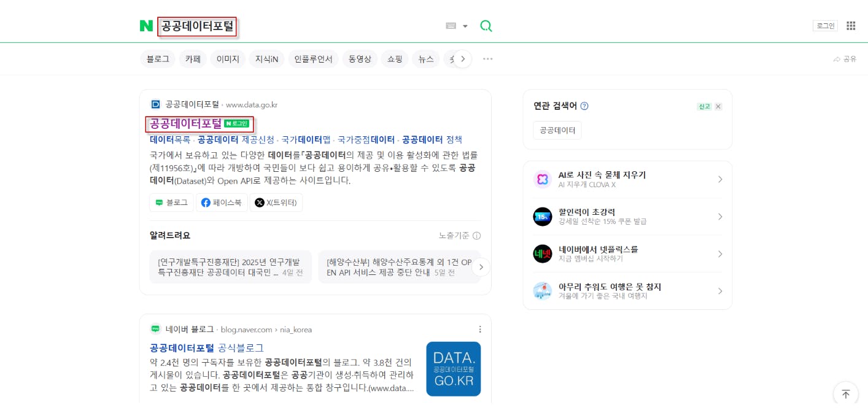The image size is (868, 410).
Task: Click the search field containing 공공데이터포털
Action: click(x=198, y=26)
